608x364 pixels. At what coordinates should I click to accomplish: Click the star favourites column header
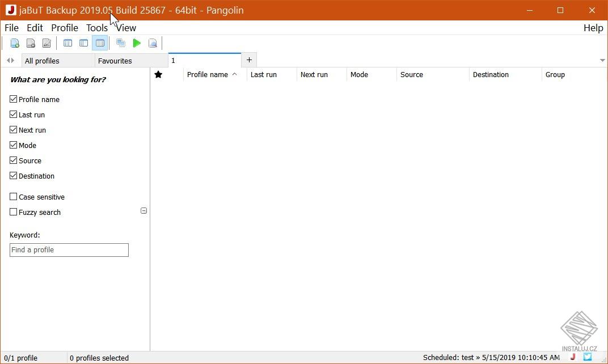click(158, 74)
